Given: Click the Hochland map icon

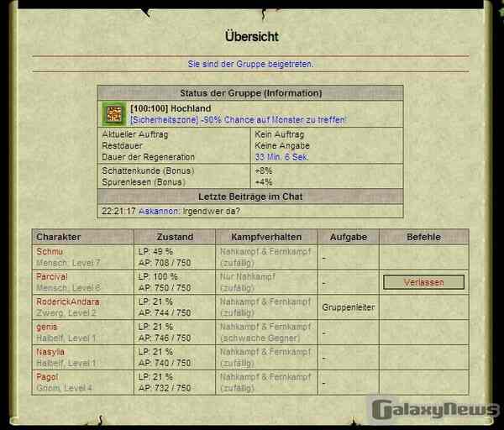Looking at the screenshot, I should click(x=114, y=113).
